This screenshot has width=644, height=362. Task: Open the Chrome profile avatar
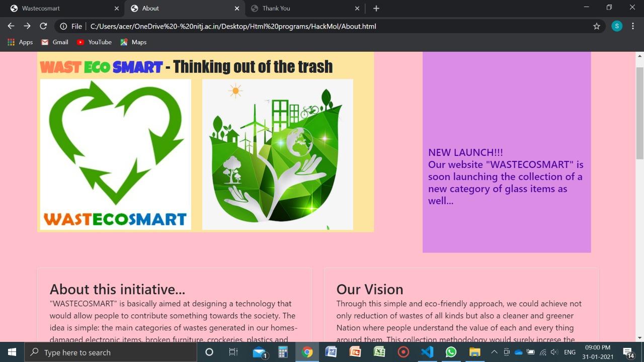point(617,26)
